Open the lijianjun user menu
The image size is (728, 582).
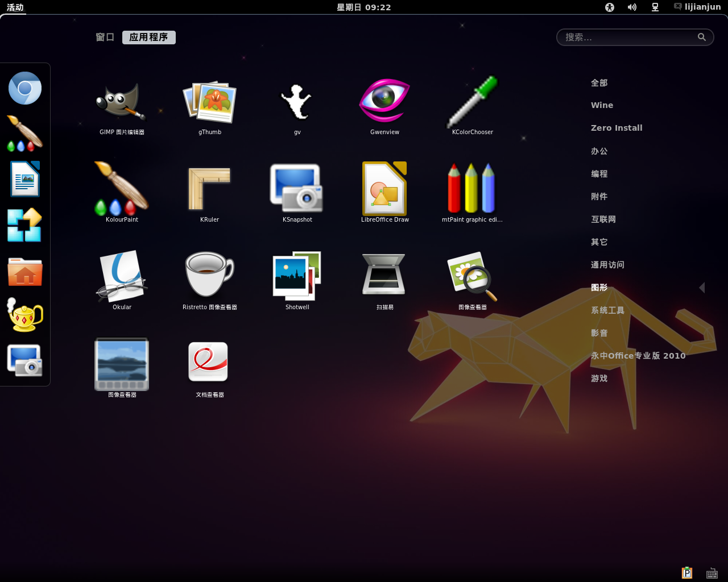[x=697, y=7]
